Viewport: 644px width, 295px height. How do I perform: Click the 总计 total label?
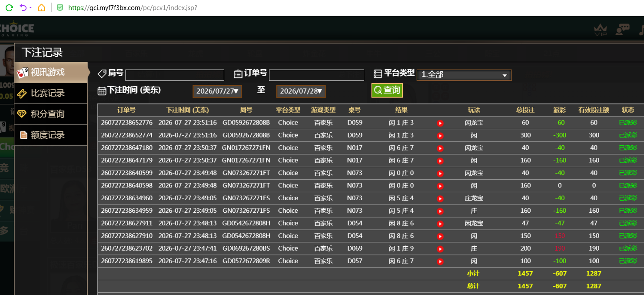click(473, 286)
